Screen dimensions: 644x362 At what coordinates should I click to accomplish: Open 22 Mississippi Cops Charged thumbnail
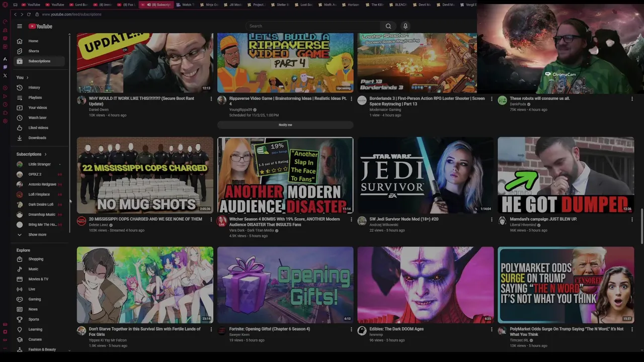click(x=145, y=175)
